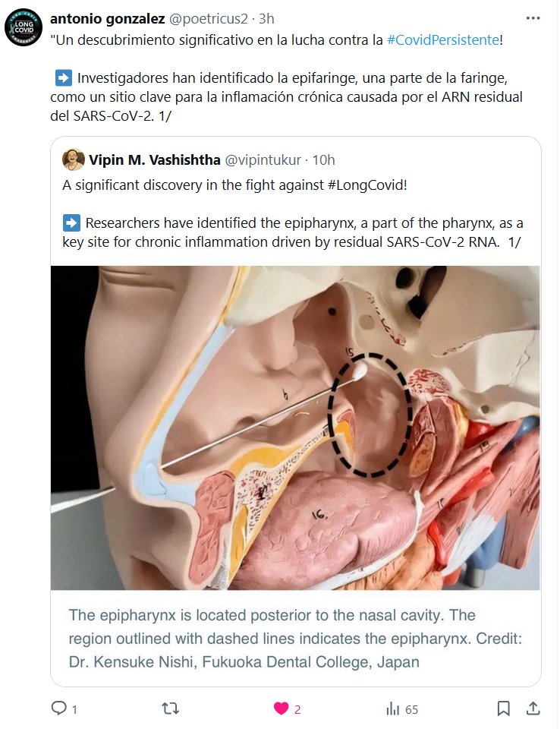Screen dimensions: 560x729
Task: Click the share upload icon
Action: (x=533, y=708)
